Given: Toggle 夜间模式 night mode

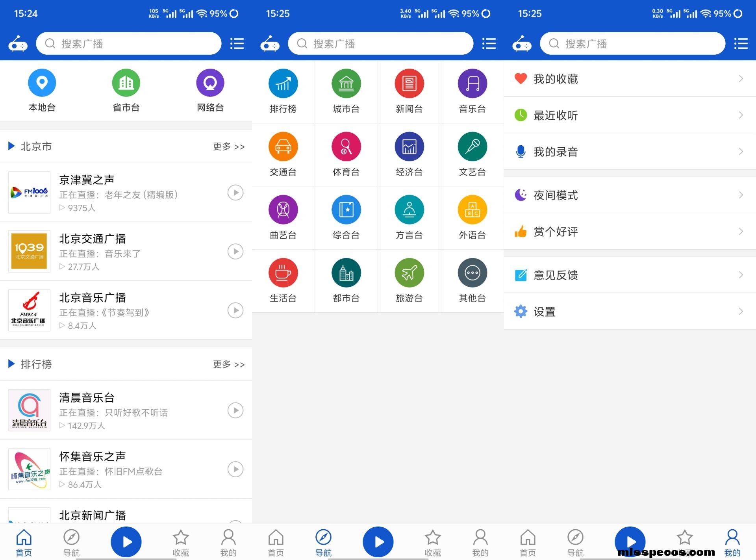Looking at the screenshot, I should [630, 195].
